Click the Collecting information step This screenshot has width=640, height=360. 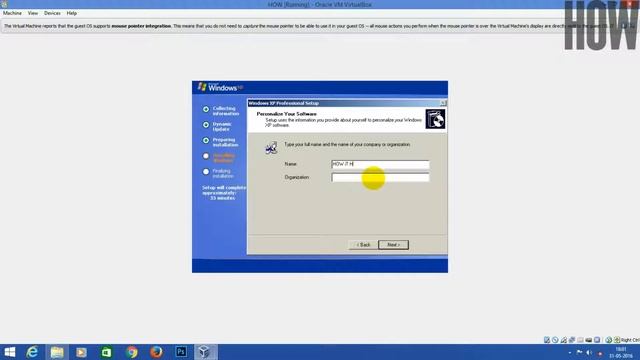pyautogui.click(x=220, y=111)
